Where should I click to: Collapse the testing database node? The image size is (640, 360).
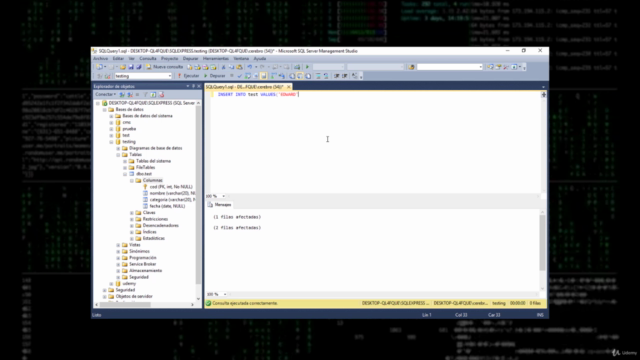click(x=111, y=142)
